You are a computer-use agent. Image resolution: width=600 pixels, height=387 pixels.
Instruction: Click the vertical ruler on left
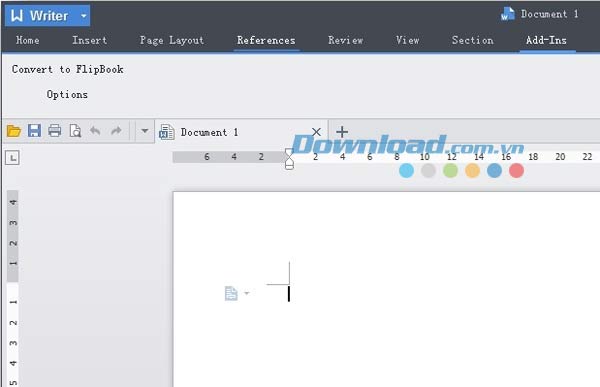click(13, 288)
